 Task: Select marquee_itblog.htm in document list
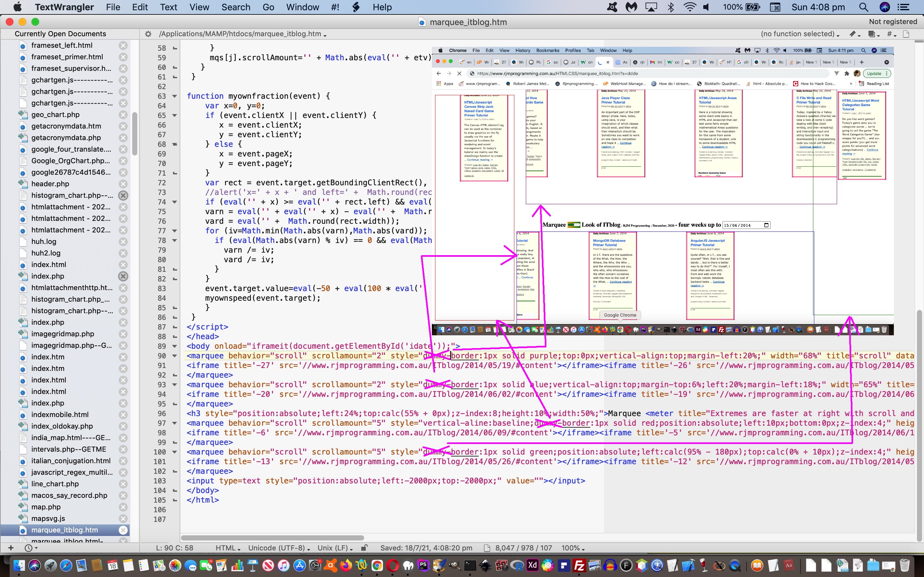tap(64, 530)
